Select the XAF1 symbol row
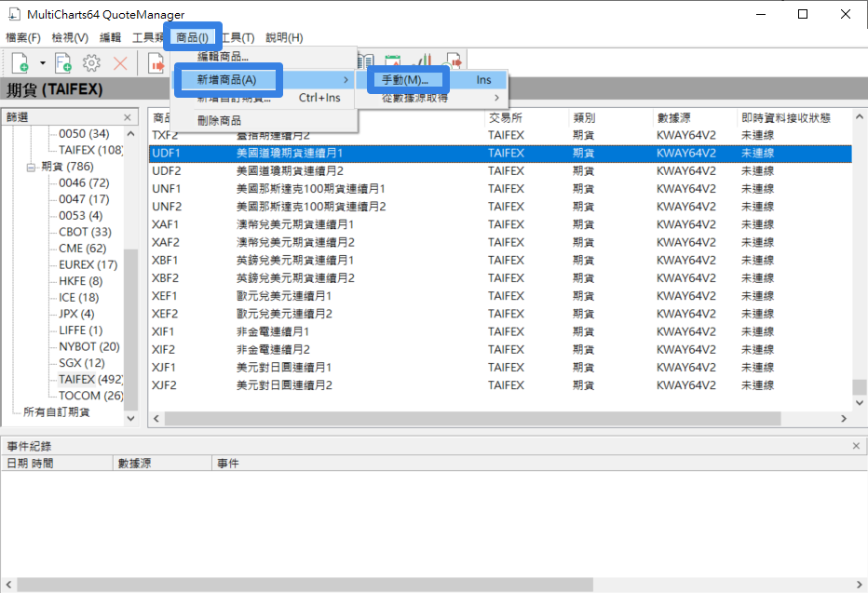Image resolution: width=868 pixels, height=593 pixels. [500, 224]
